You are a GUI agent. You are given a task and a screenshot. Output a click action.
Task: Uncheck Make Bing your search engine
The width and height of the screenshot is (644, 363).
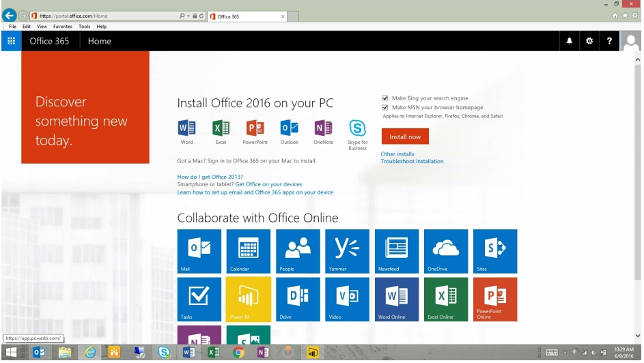coord(385,98)
